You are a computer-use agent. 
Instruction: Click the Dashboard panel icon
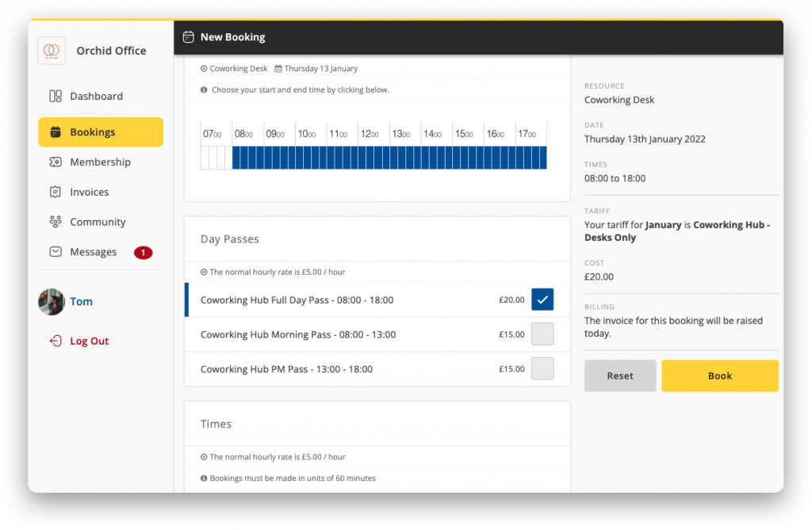(x=56, y=97)
